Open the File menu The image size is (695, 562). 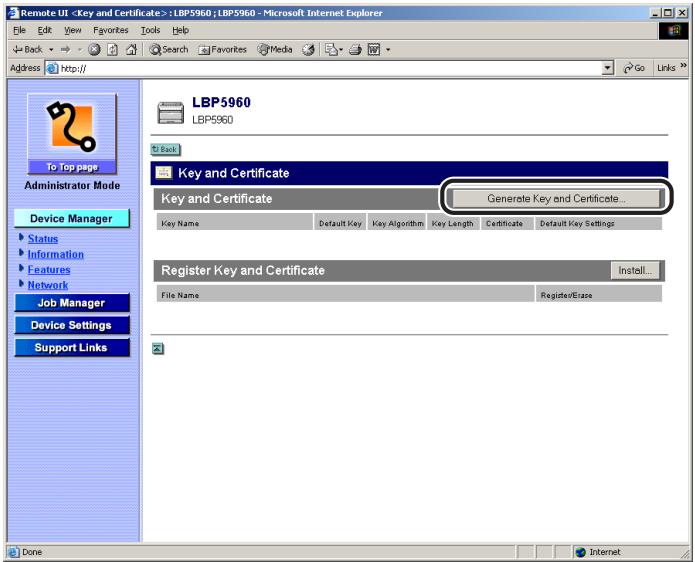[x=19, y=30]
